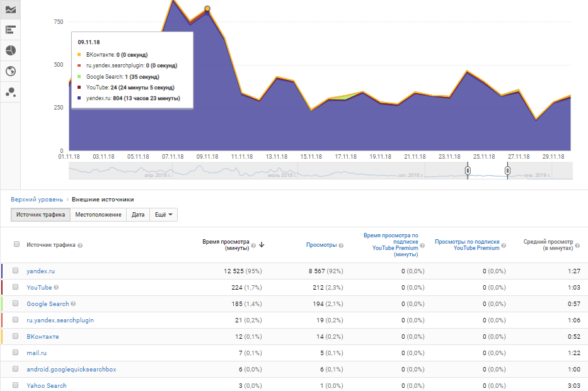The height and width of the screenshot is (391, 588).
Task: Switch to the Местоположение tab
Action: click(x=98, y=215)
